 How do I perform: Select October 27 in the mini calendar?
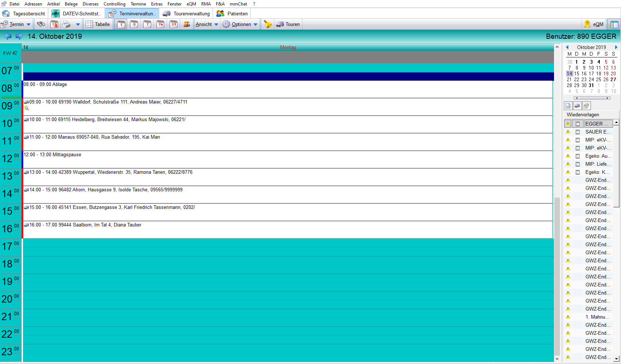[613, 79]
